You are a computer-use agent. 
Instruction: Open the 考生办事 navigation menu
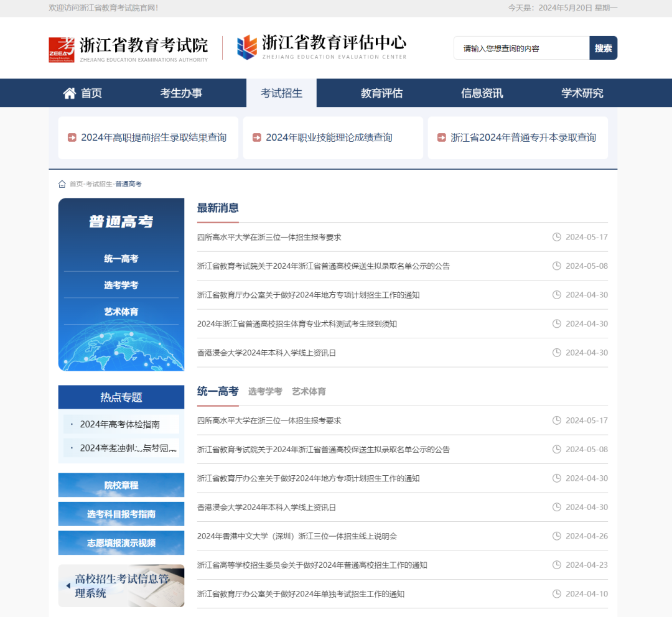181,93
